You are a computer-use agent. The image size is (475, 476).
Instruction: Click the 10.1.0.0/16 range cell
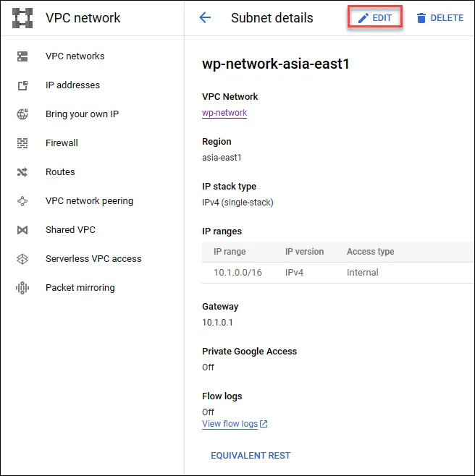pyautogui.click(x=237, y=273)
